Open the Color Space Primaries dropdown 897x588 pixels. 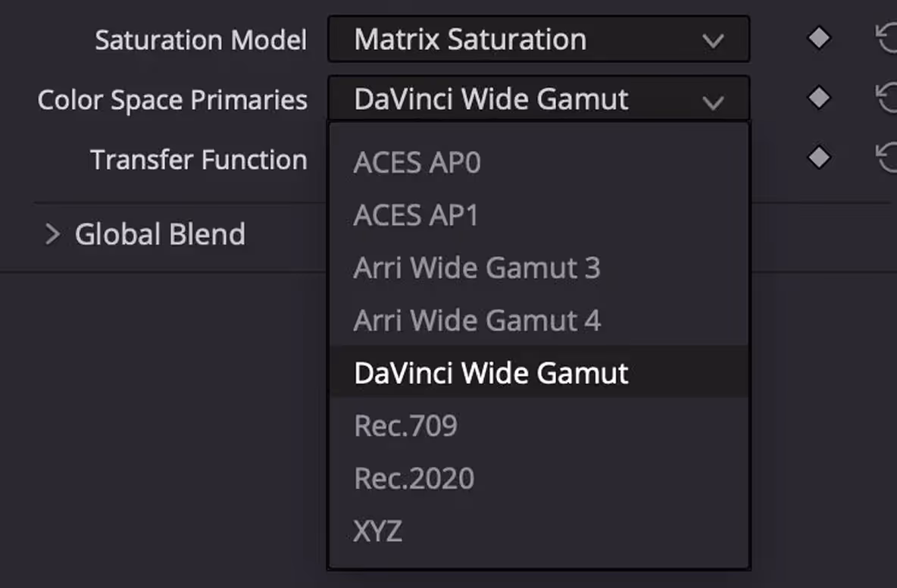[539, 99]
